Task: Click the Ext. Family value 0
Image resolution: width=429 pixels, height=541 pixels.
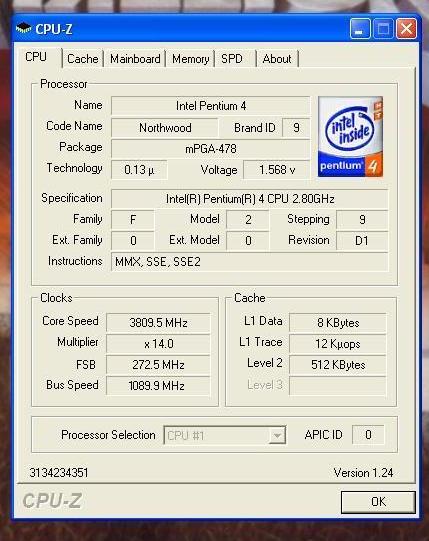Action: tap(133, 240)
